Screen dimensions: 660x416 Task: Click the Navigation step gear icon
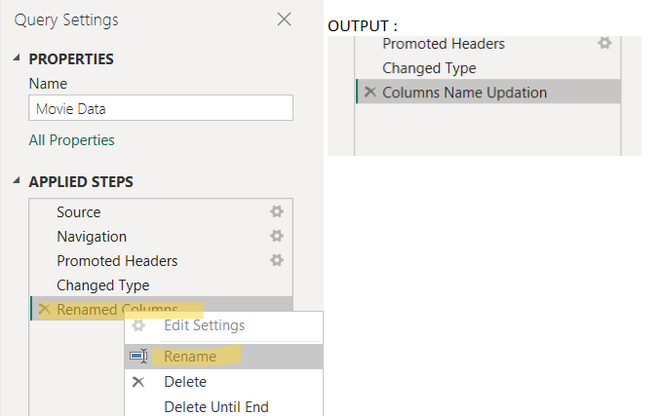(277, 236)
